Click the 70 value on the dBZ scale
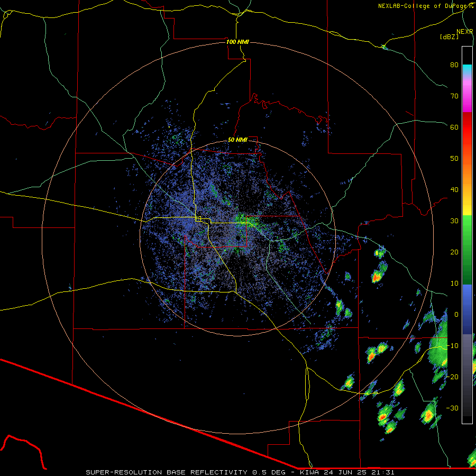 [454, 96]
